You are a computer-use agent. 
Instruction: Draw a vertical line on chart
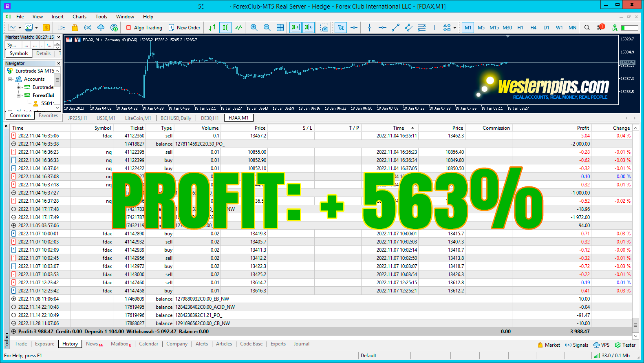coord(369,28)
